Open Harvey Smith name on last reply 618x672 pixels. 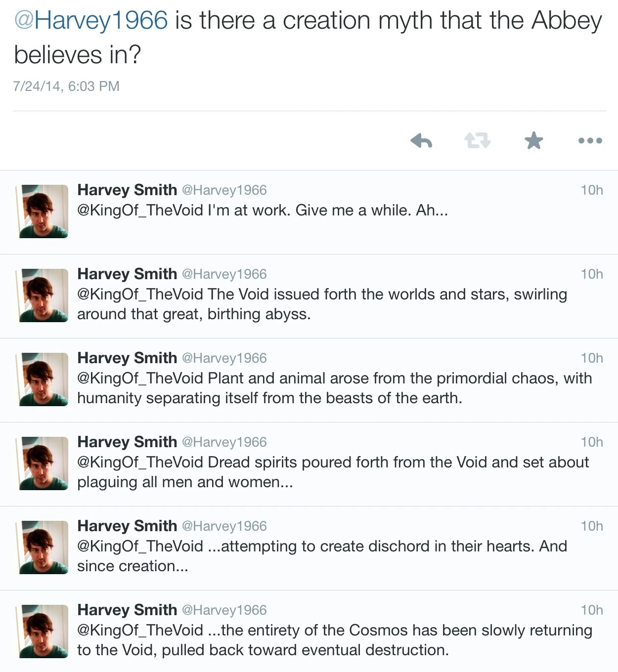[x=127, y=610]
